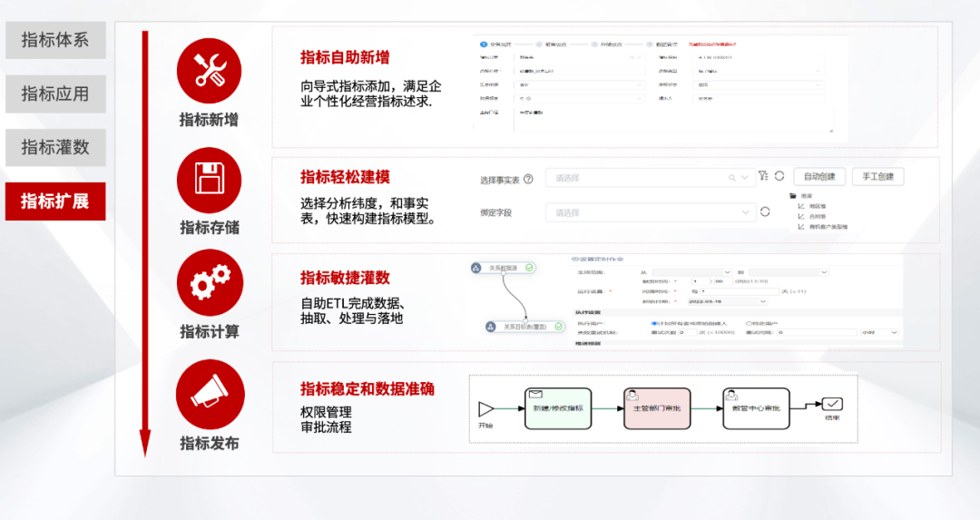Click the interval days input field
Viewport: 980px width, 520px height.
[x=740, y=291]
